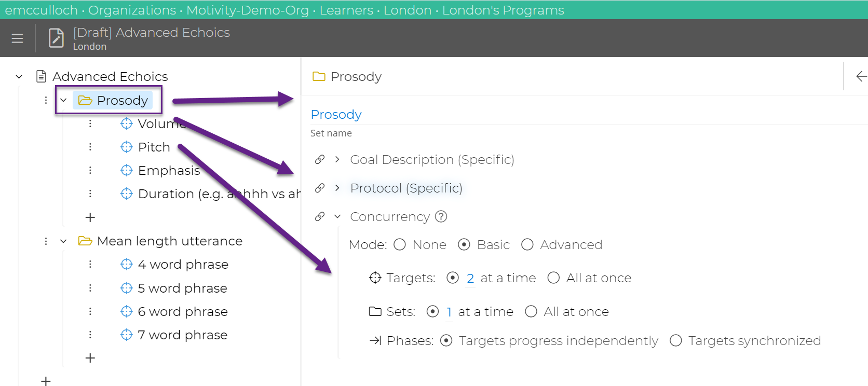The image size is (868, 386).
Task: Collapse the Mean length utterance folder
Action: pyautogui.click(x=63, y=241)
